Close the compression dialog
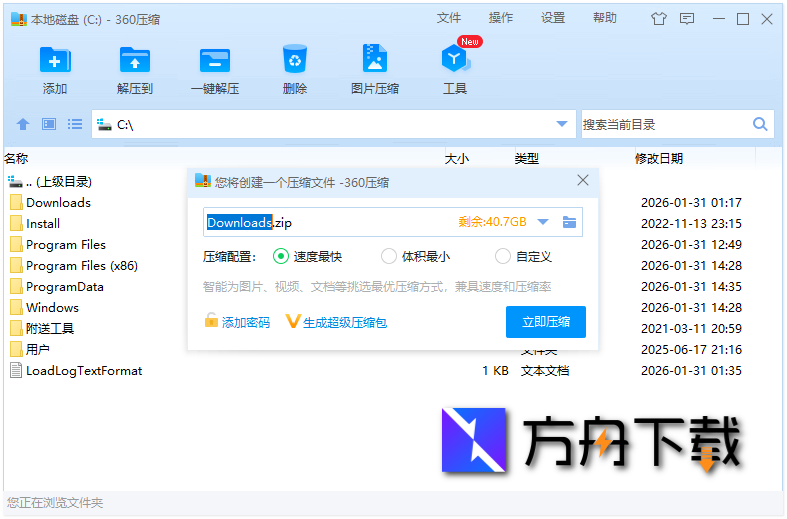 pos(582,180)
